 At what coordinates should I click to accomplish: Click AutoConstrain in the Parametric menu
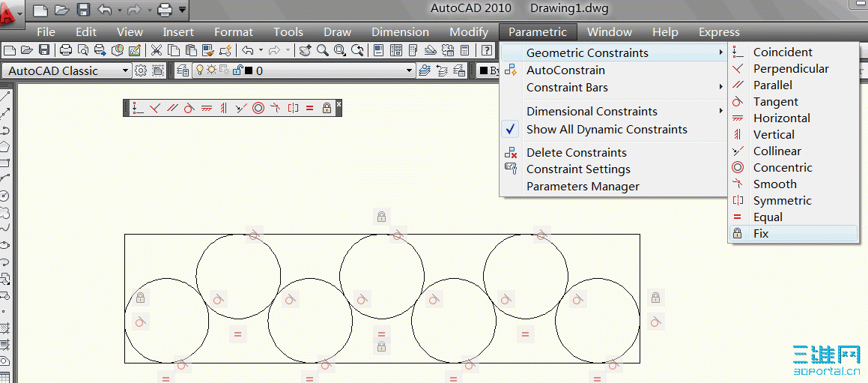[614, 70]
